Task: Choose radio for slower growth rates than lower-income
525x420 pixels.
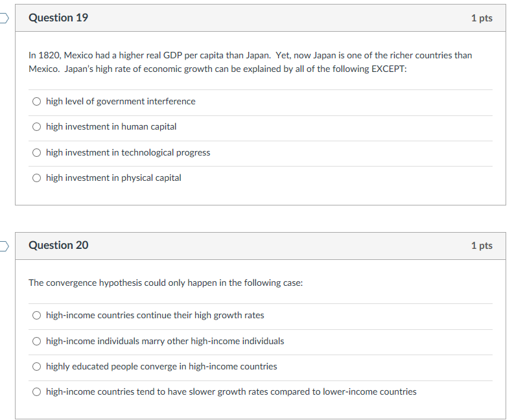Action: (x=36, y=392)
